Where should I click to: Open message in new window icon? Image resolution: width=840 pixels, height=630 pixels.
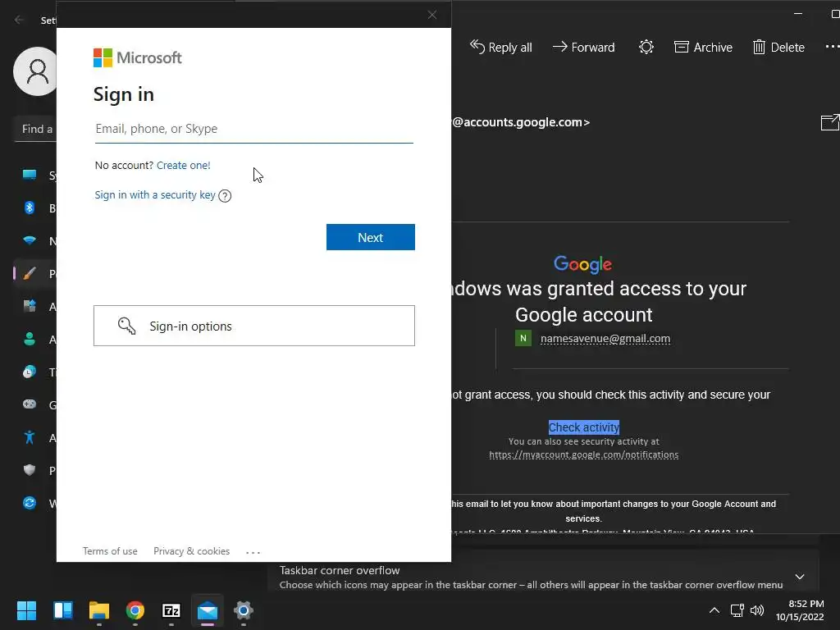click(x=830, y=122)
